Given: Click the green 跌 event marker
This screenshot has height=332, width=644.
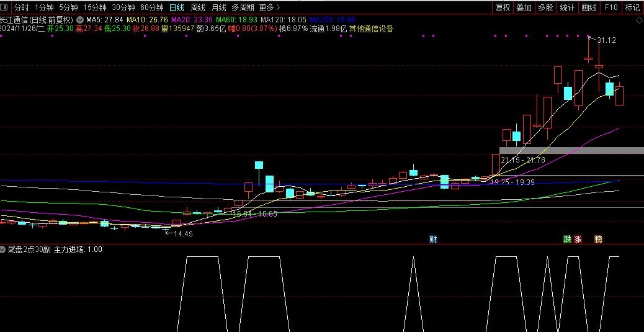Looking at the screenshot, I should (x=567, y=239).
